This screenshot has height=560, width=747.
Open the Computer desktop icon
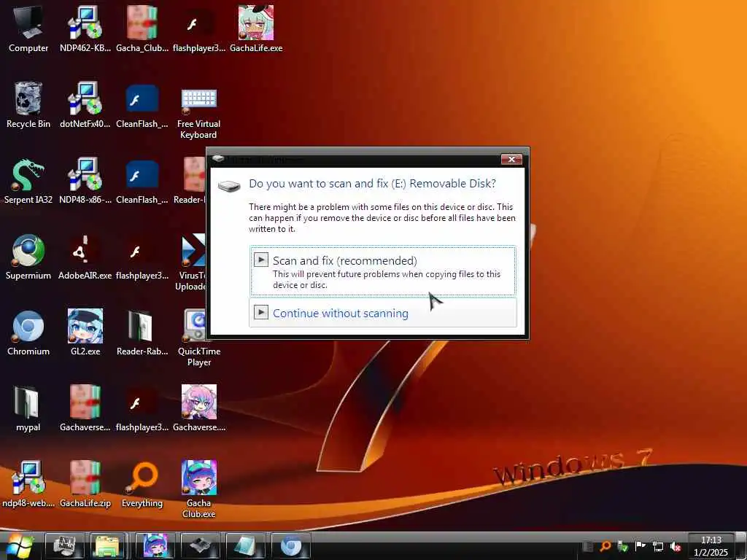coord(28,28)
